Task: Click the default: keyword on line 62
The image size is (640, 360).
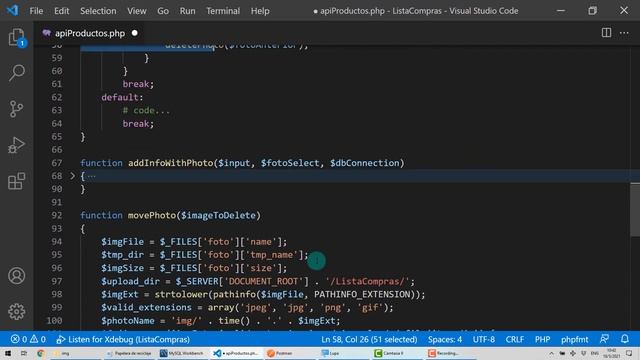Action: [122, 97]
